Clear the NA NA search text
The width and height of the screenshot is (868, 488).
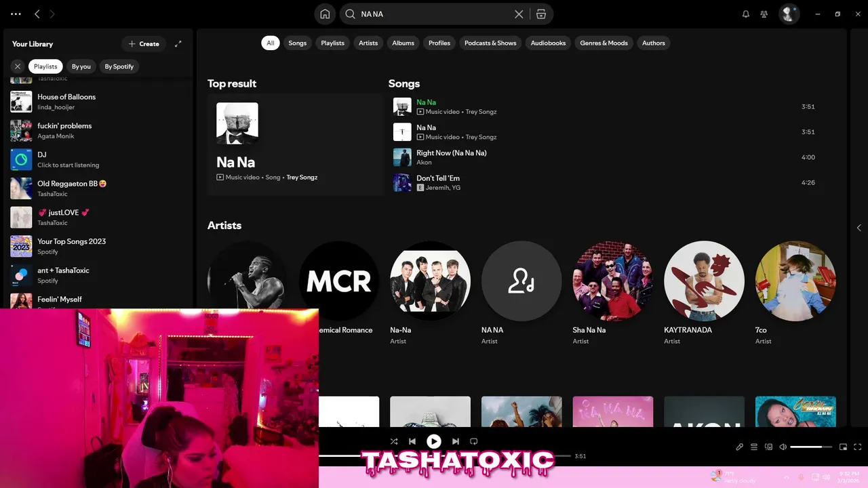click(519, 14)
